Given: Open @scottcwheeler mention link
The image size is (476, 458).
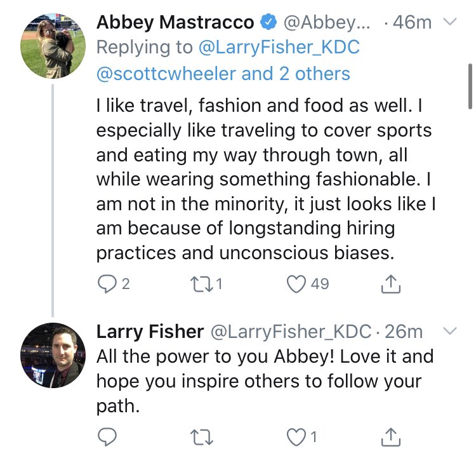Looking at the screenshot, I should (x=166, y=74).
